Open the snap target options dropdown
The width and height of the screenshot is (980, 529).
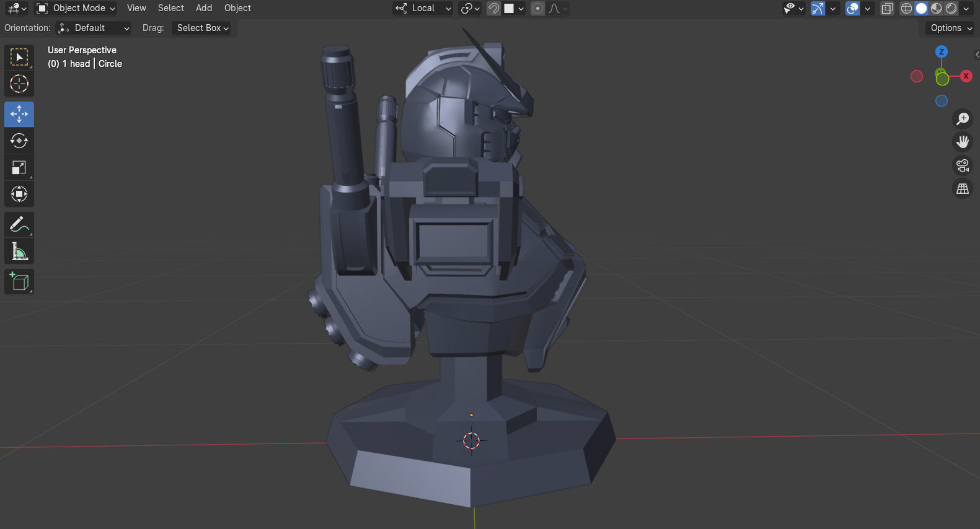(x=514, y=8)
